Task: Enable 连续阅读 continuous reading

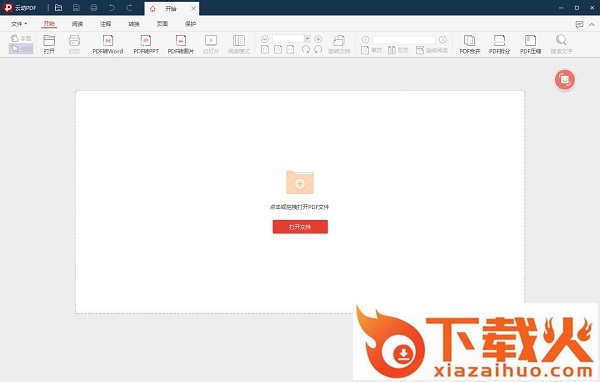Action: click(x=432, y=50)
